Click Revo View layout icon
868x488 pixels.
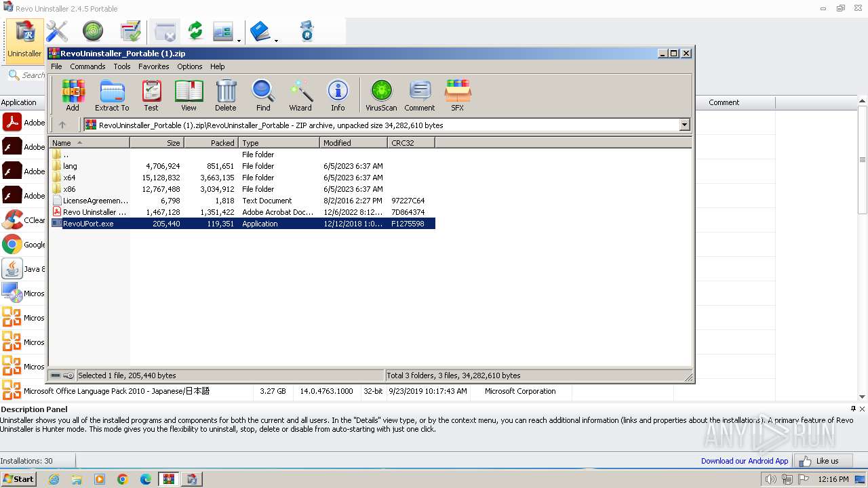point(223,31)
